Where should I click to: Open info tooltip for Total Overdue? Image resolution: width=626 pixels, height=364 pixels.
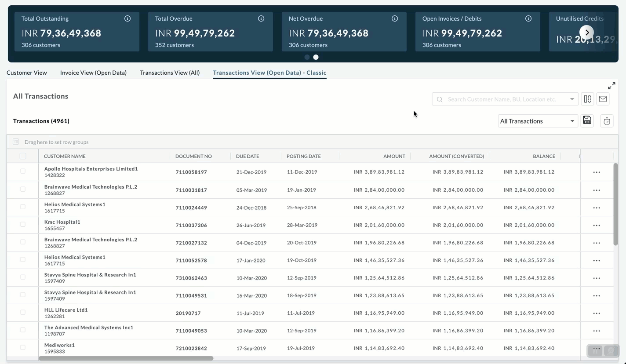click(261, 18)
